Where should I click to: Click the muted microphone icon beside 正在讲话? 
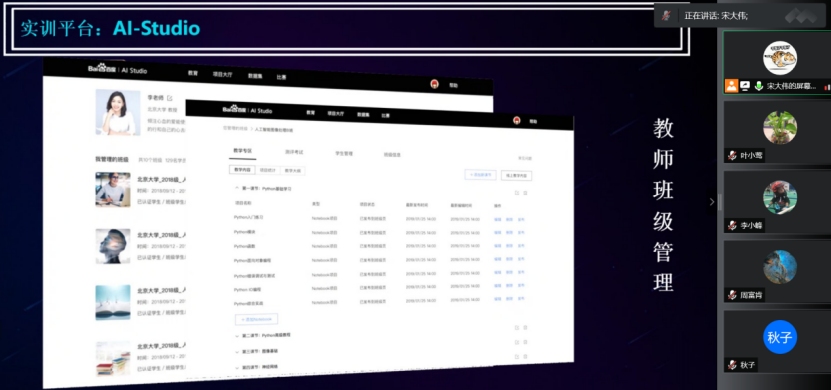(667, 15)
